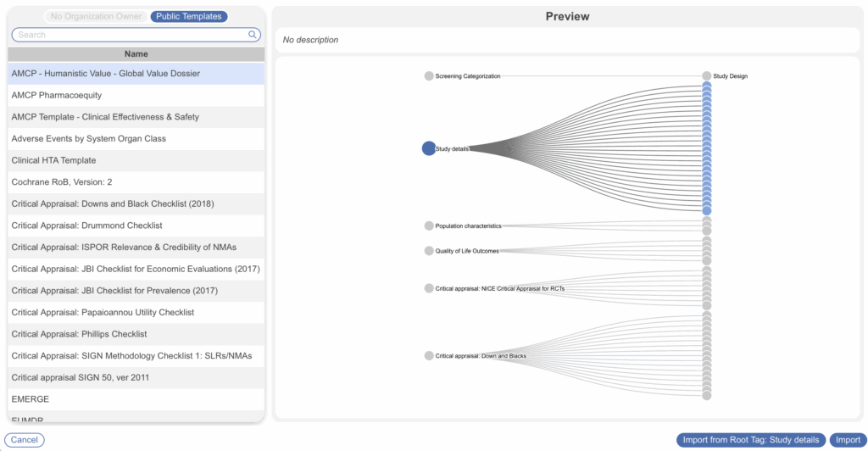Screen dimensions: 868x451
Task: Select the Public Templates toggle
Action: pos(189,16)
